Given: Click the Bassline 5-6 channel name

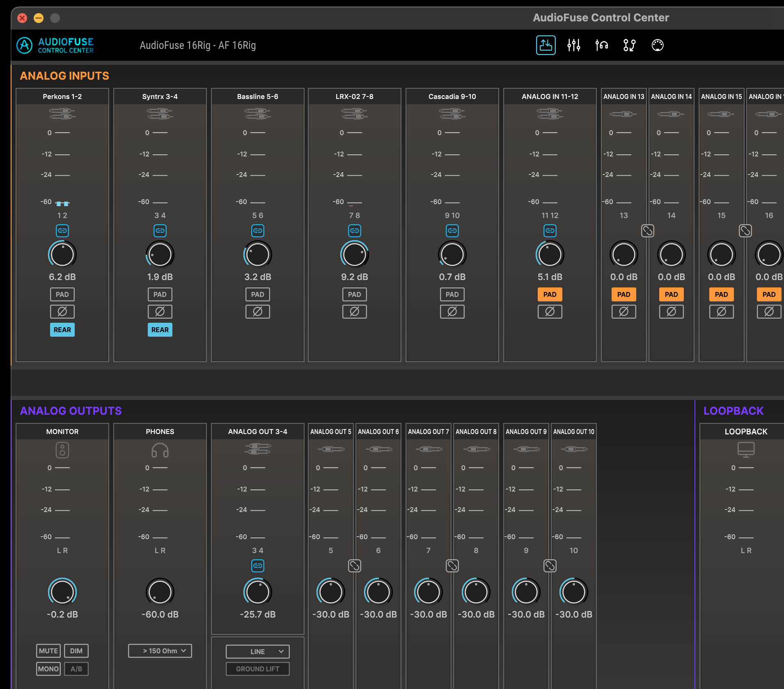Looking at the screenshot, I should 258,96.
